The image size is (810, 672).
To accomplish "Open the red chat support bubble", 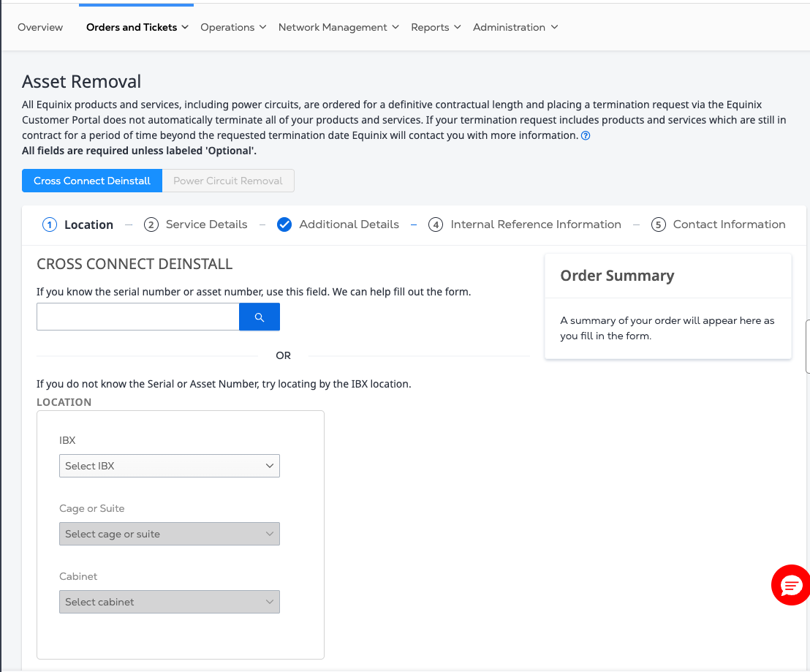I will [x=791, y=585].
